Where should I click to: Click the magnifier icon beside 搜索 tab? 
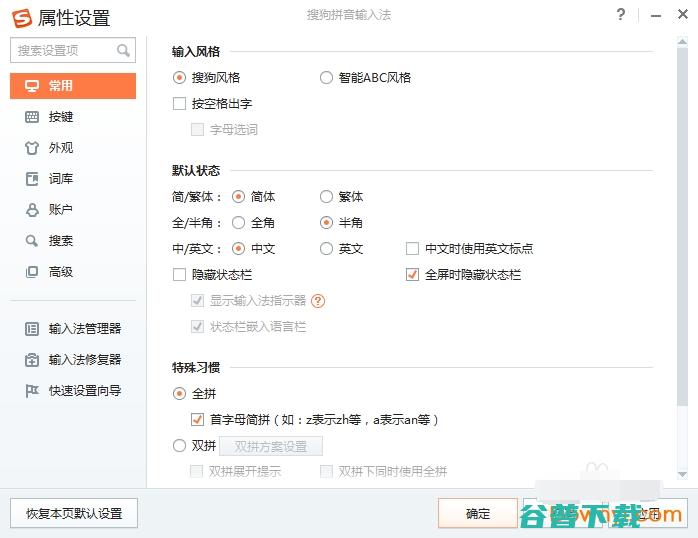(32, 241)
